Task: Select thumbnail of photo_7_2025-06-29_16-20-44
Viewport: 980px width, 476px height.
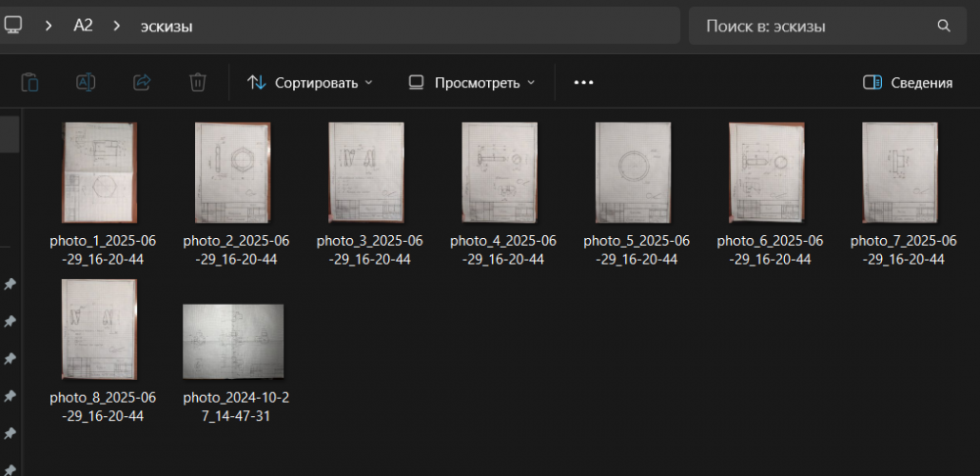Action: click(900, 172)
